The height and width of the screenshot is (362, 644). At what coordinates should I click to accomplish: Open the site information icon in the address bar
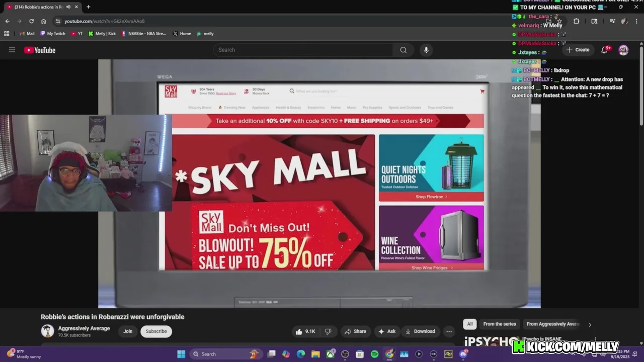click(x=58, y=21)
